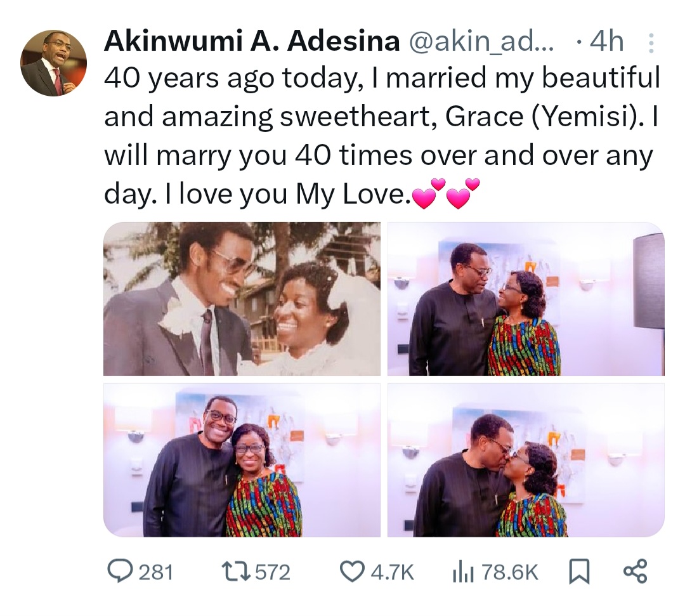685x616 pixels.
Task: Click the Akinwumi A. Adesina display name
Action: pos(251,43)
